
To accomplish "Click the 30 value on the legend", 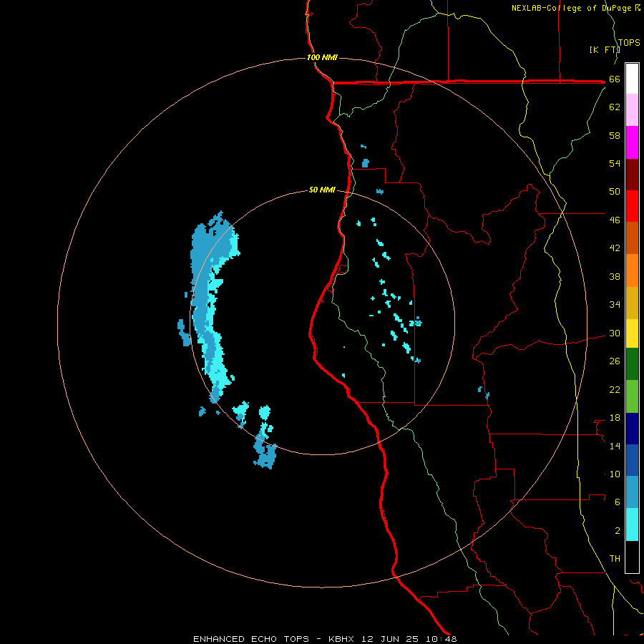I will pyautogui.click(x=615, y=333).
